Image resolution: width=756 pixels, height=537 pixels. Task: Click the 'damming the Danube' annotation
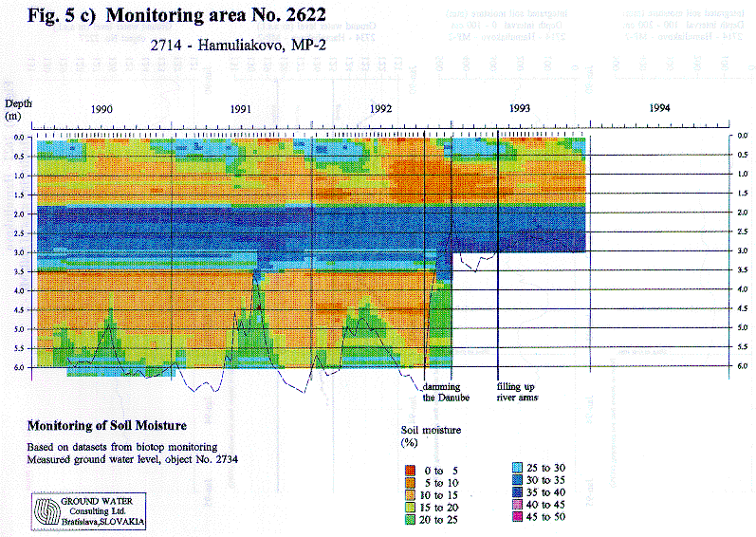[446, 392]
